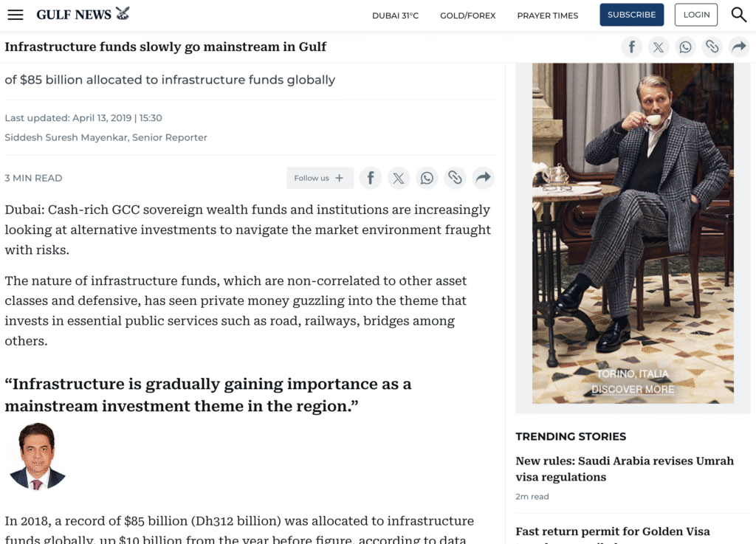
Task: Click the Login button
Action: [695, 15]
